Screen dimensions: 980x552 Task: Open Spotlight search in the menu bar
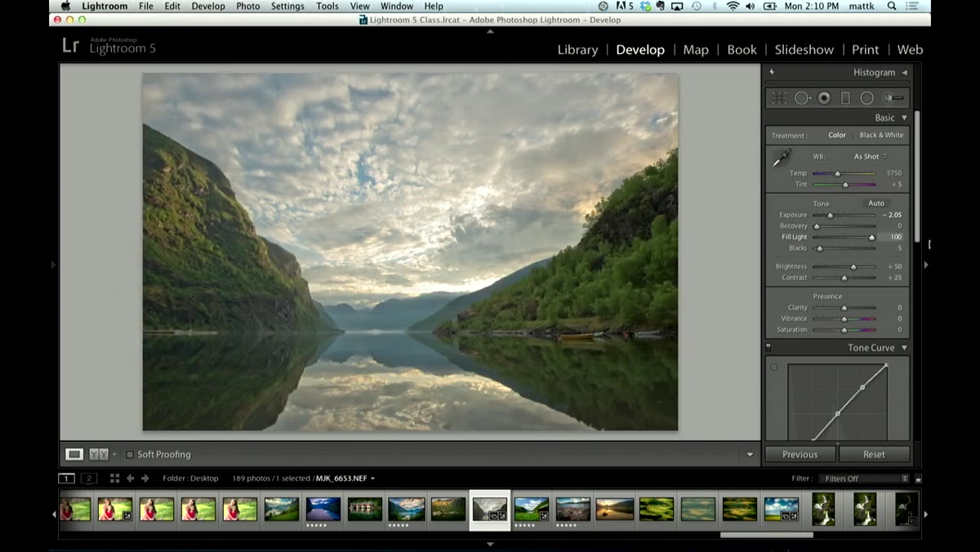(x=890, y=6)
